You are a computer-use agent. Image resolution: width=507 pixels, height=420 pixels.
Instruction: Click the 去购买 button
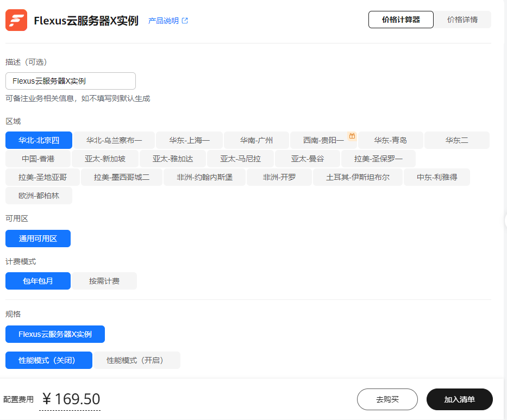click(x=387, y=399)
